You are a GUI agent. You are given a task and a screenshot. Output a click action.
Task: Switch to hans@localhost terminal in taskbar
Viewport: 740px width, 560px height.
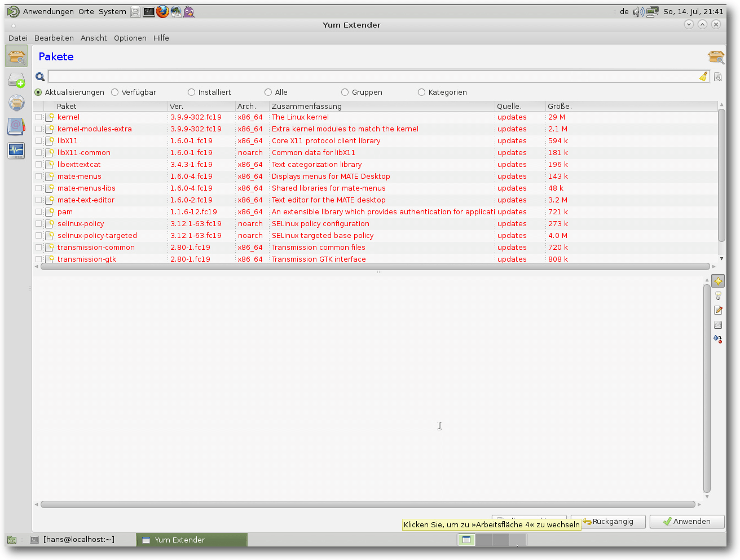click(x=79, y=540)
